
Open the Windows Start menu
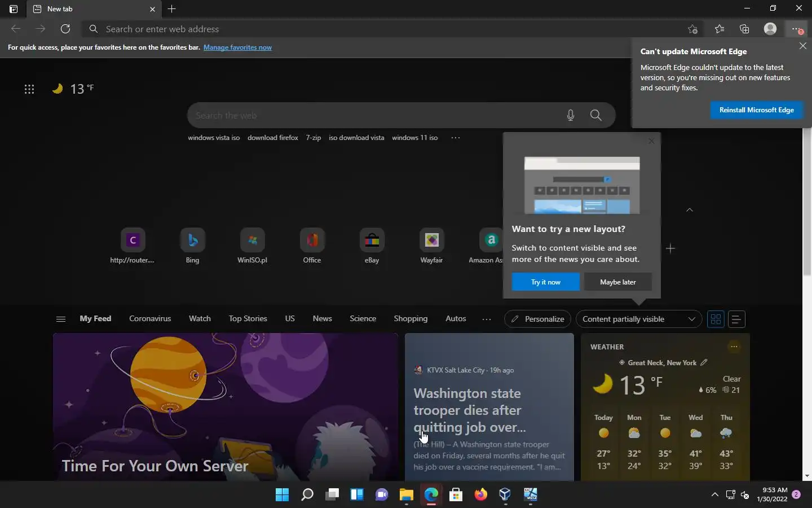tap(282, 495)
